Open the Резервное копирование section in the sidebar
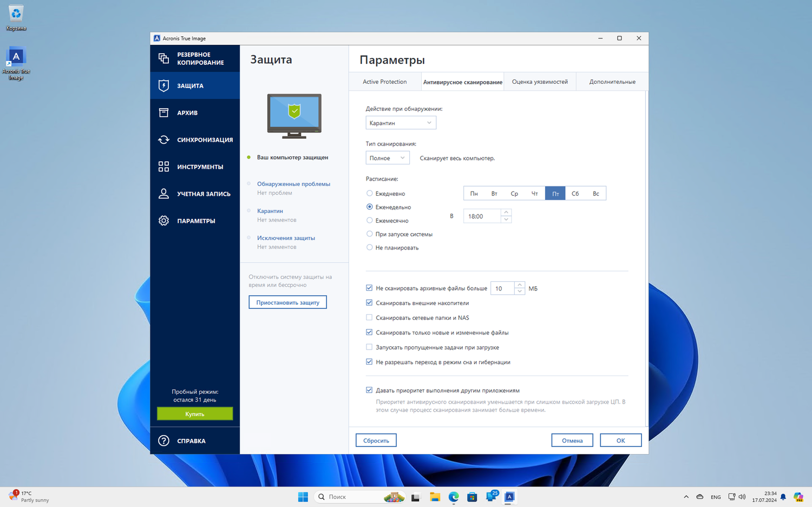The image size is (812, 507). (x=195, y=58)
